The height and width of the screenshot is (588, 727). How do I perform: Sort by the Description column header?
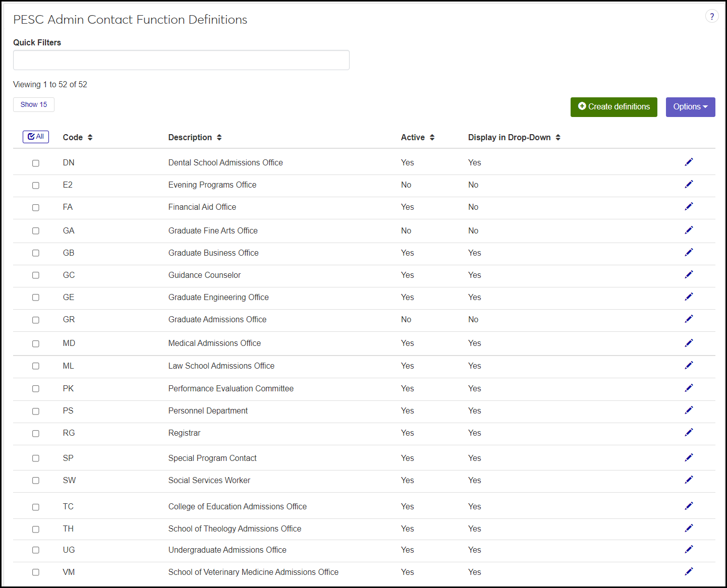point(195,137)
